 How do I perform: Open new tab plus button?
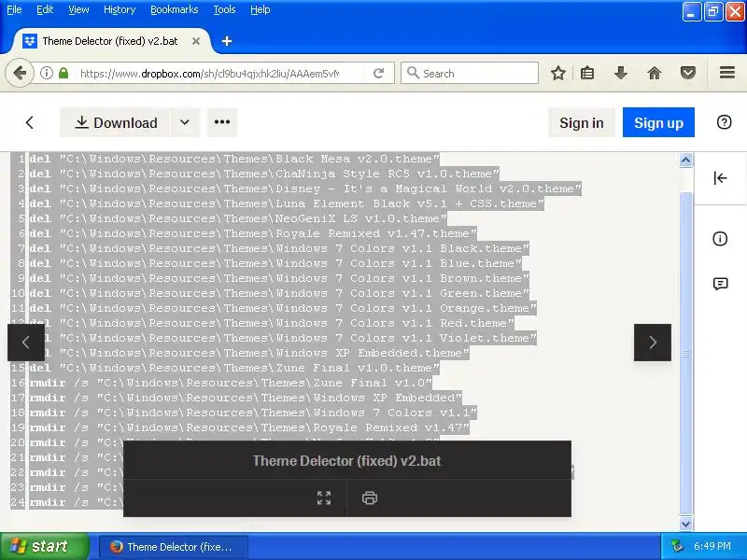(x=227, y=41)
